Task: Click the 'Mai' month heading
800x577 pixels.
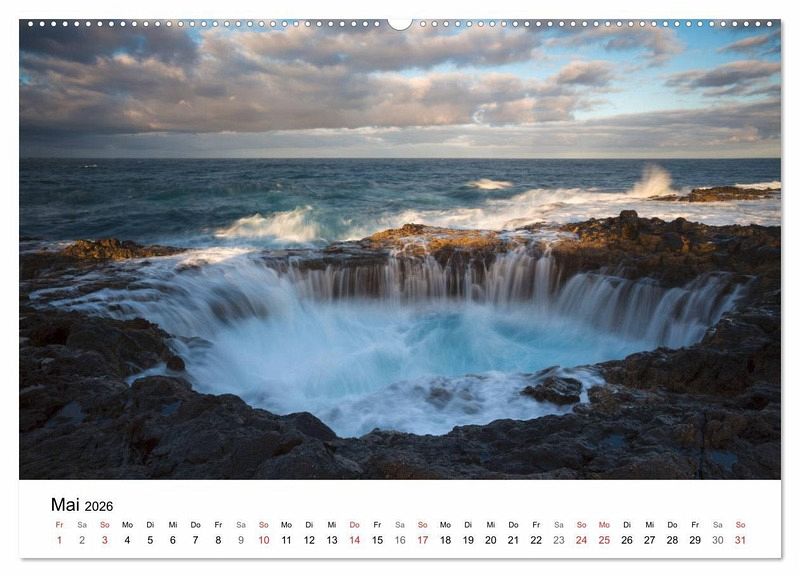Action: (65, 504)
